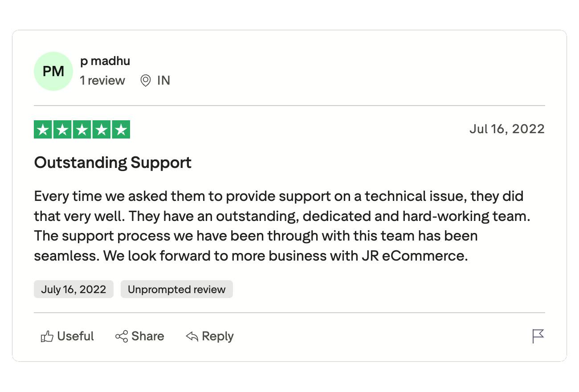Mark the review as Useful via label
The width and height of the screenshot is (579, 392).
point(75,336)
